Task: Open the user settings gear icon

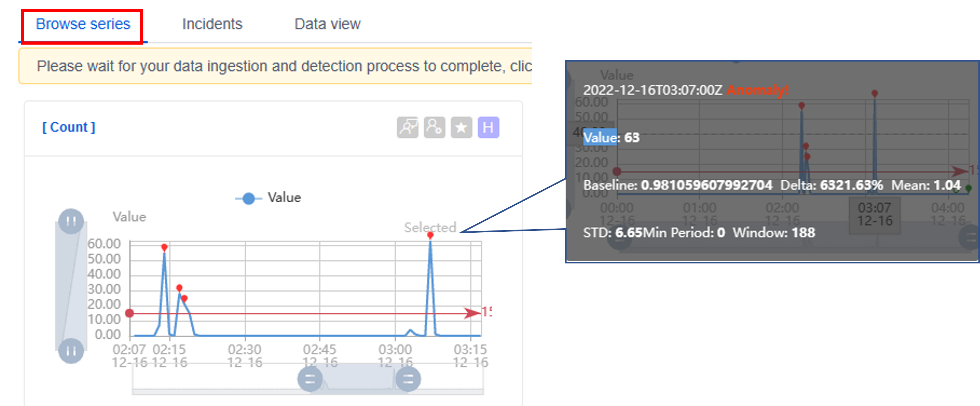Action: [434, 127]
